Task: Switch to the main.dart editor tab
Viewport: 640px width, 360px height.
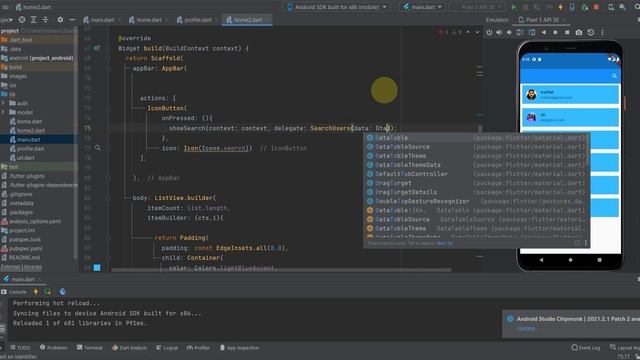Action: click(x=102, y=20)
